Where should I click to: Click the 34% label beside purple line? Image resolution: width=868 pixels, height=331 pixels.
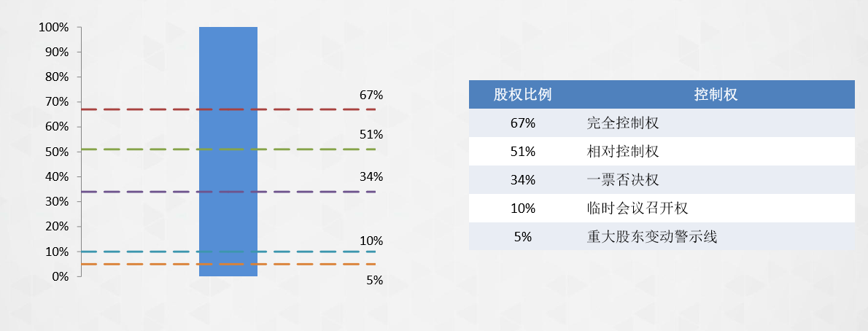coord(371,177)
